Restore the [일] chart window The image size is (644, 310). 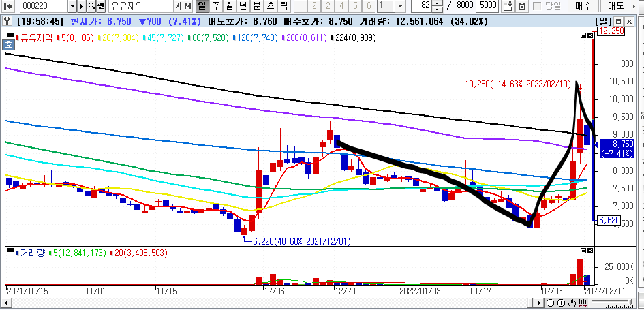pyautogui.click(x=619, y=22)
